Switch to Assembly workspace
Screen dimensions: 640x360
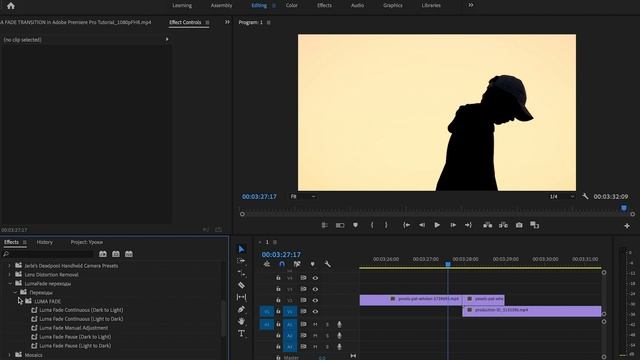pos(221,5)
